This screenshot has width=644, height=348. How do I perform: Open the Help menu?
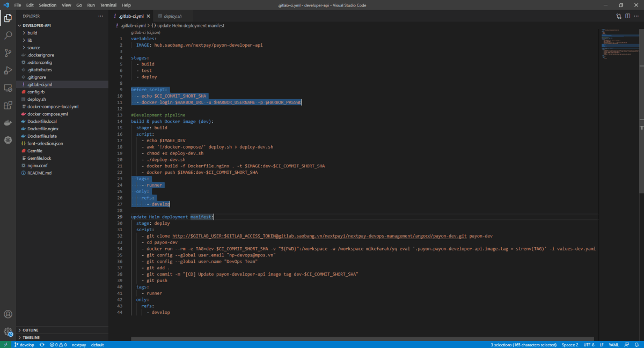126,5
